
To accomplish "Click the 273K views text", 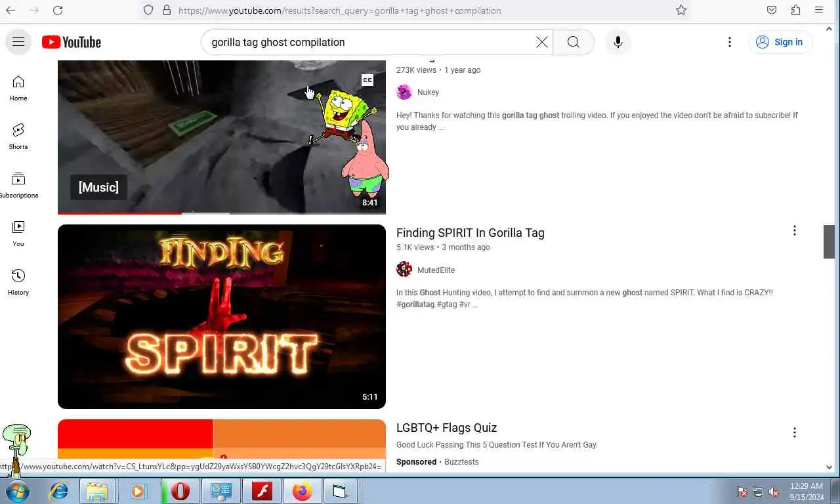I will click(x=416, y=70).
